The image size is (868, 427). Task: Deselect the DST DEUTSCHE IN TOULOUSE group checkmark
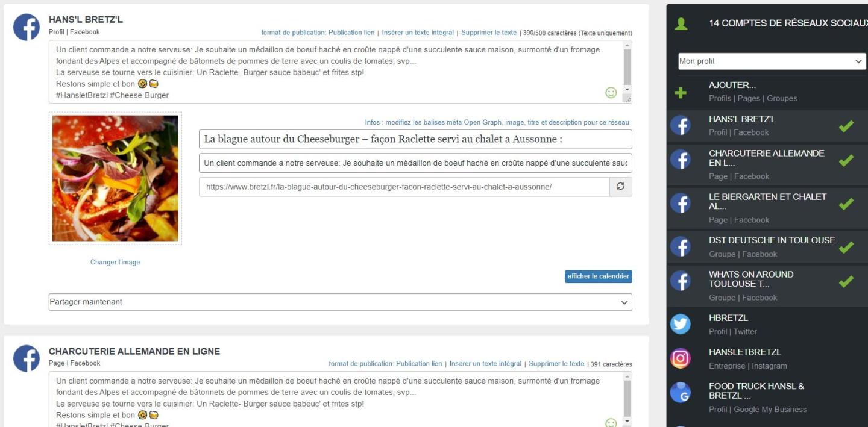point(846,248)
